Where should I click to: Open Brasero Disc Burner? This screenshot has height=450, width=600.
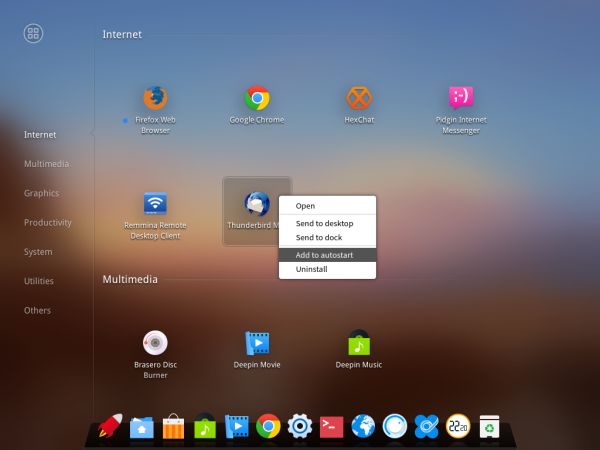coord(155,342)
